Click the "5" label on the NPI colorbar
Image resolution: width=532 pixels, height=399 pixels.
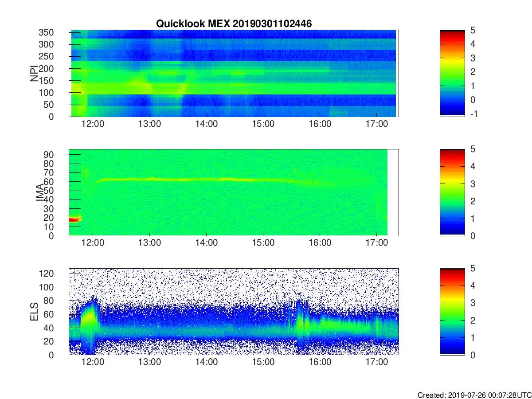pyautogui.click(x=473, y=30)
